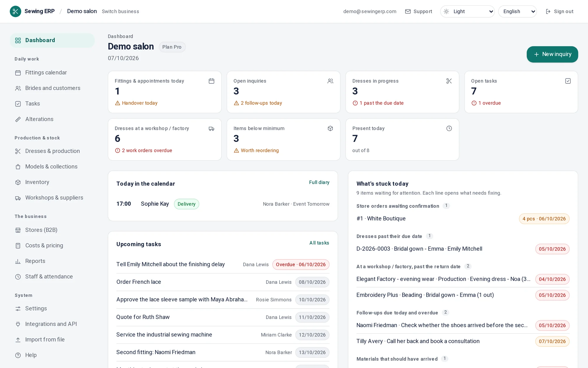Click the Help question mark icon
This screenshot has height=368, width=588.
18,355
